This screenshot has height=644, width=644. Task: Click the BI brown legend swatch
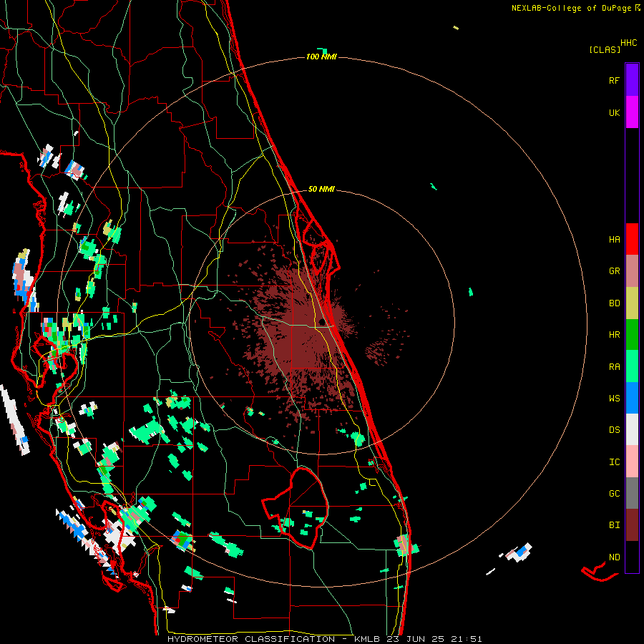[632, 525]
